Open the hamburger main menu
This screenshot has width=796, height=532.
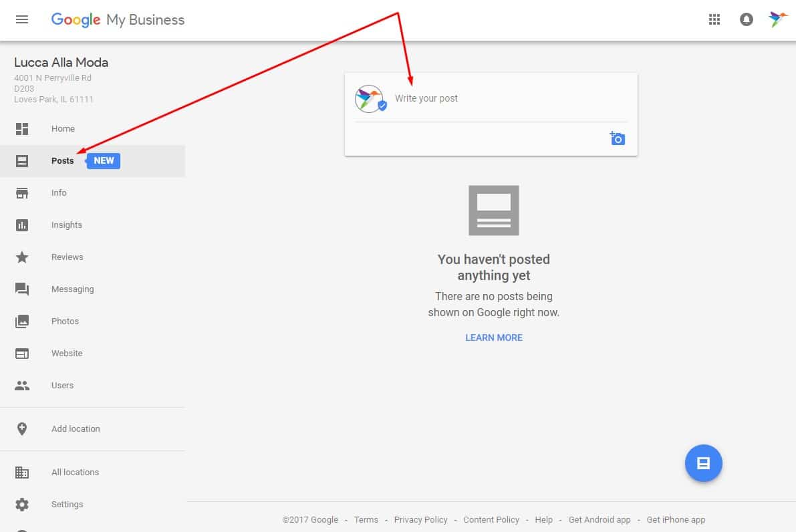(22, 20)
